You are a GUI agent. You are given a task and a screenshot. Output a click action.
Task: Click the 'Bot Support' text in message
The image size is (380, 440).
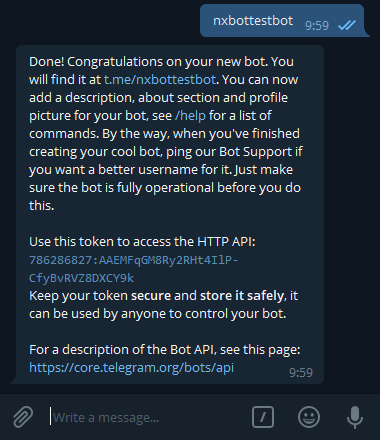click(x=255, y=152)
